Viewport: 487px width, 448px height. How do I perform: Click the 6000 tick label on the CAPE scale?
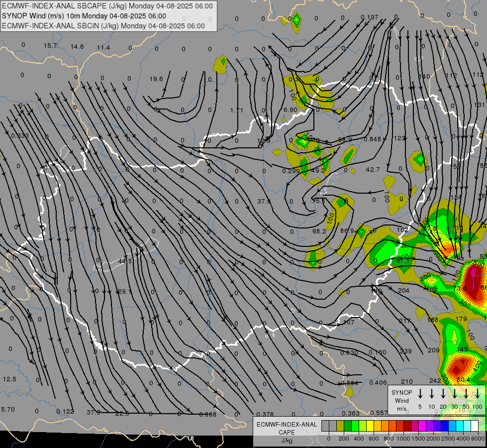pos(479,439)
